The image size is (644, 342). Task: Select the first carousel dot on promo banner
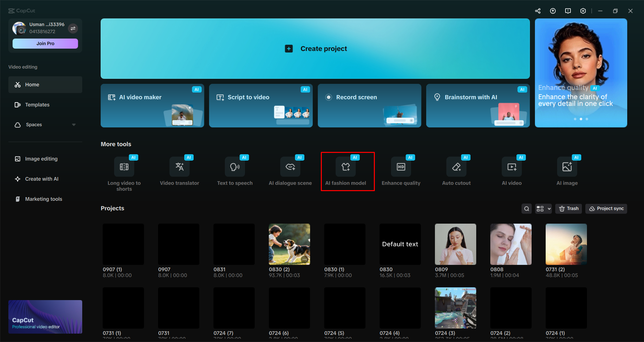[575, 119]
